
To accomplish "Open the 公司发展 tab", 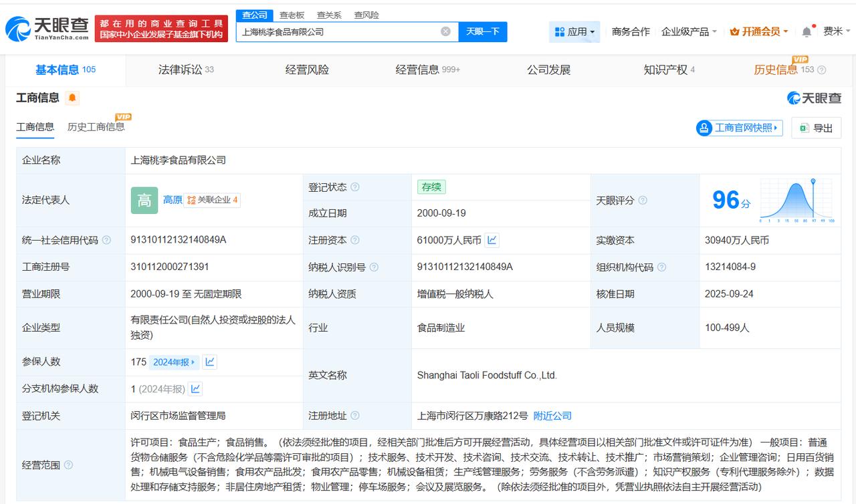I will tap(549, 70).
